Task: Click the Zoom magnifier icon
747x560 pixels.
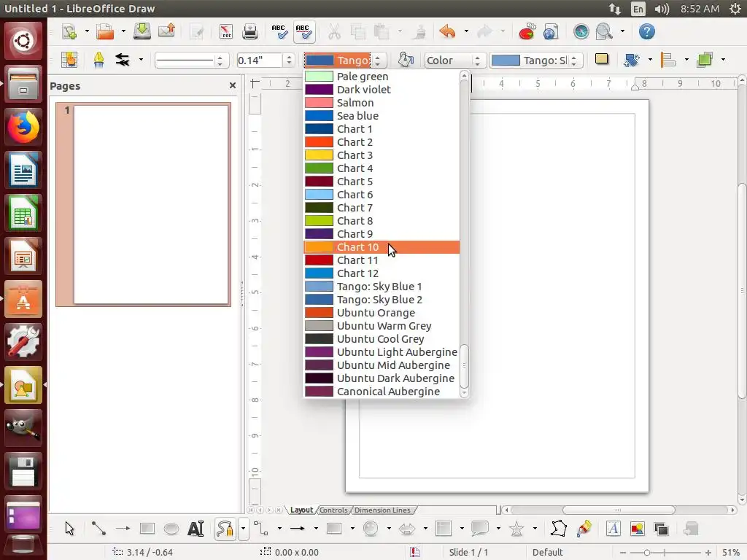Action: click(604, 32)
